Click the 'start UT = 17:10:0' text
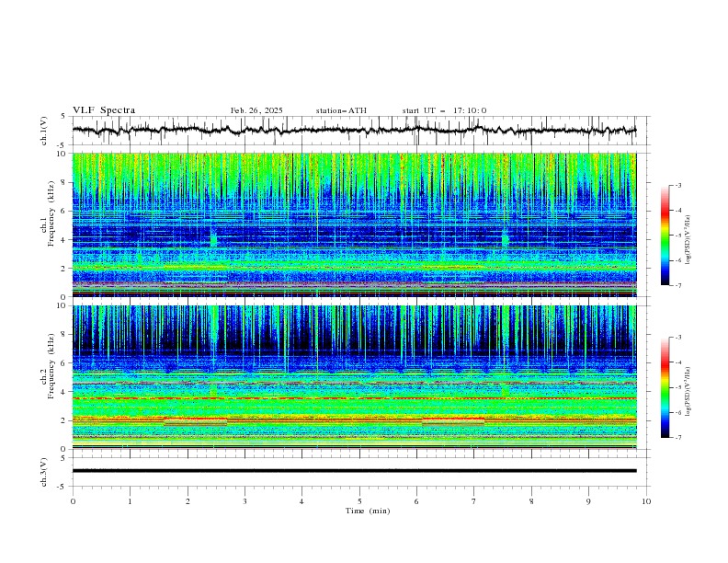This screenshot has width=728, height=563. pos(444,110)
